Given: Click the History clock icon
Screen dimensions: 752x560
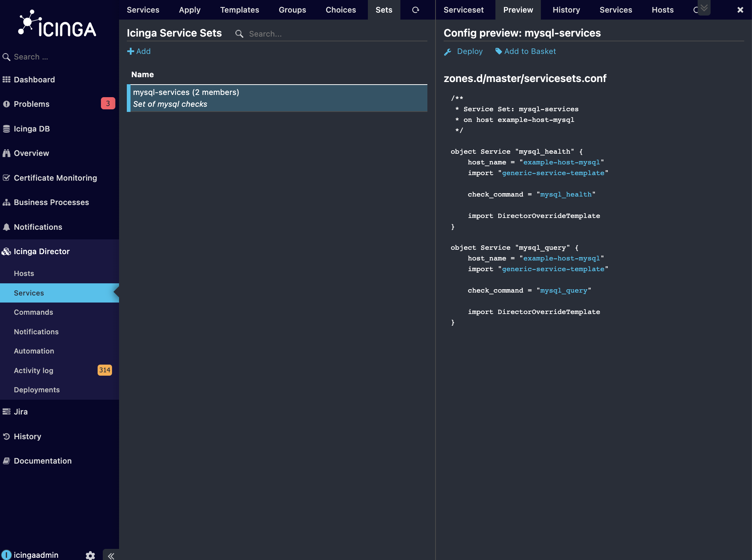Looking at the screenshot, I should click(x=6, y=436).
